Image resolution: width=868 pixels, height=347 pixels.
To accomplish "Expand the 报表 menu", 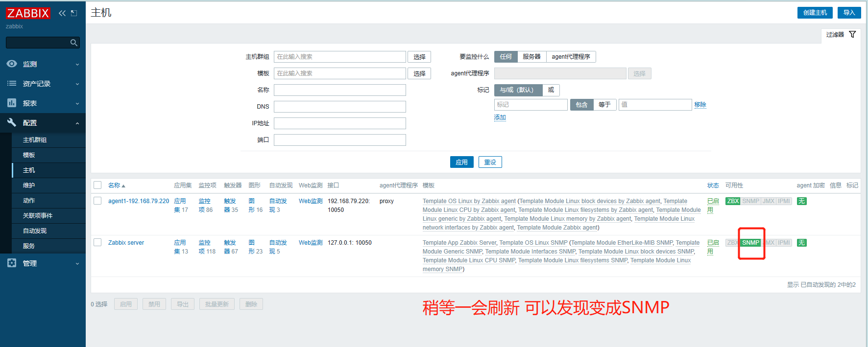I will click(x=77, y=103).
